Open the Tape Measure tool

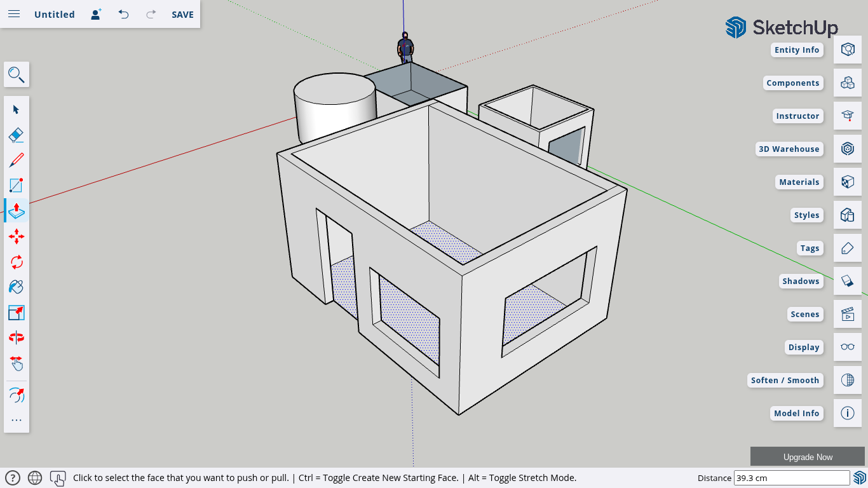(17, 395)
